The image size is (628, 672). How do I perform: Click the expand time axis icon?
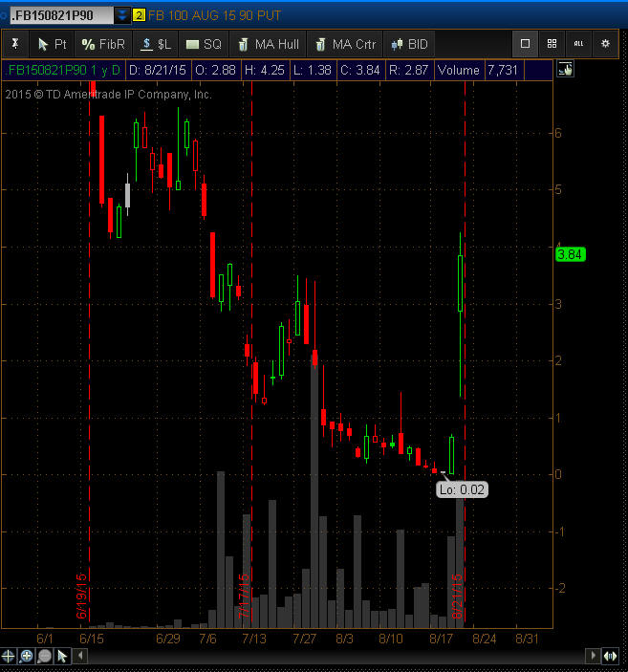[x=610, y=656]
